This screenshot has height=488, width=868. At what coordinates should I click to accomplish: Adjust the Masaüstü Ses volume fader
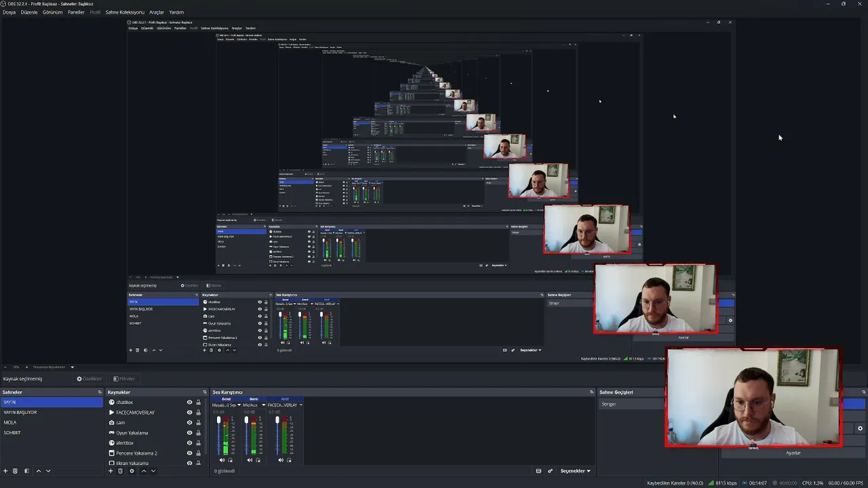coord(218,420)
